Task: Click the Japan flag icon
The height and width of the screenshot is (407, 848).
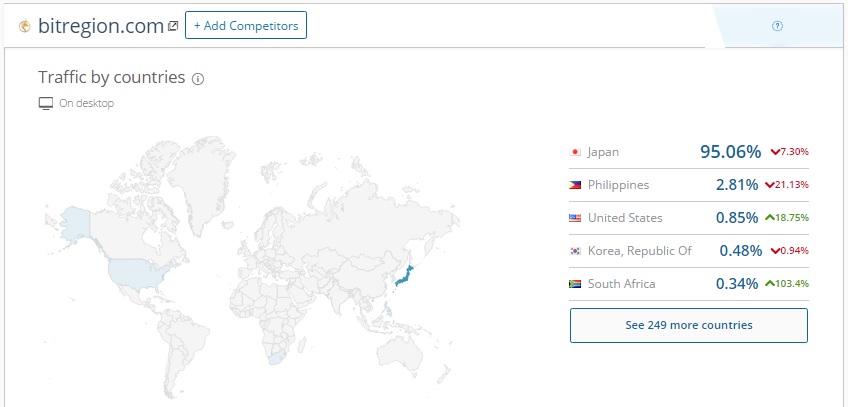Action: click(575, 152)
